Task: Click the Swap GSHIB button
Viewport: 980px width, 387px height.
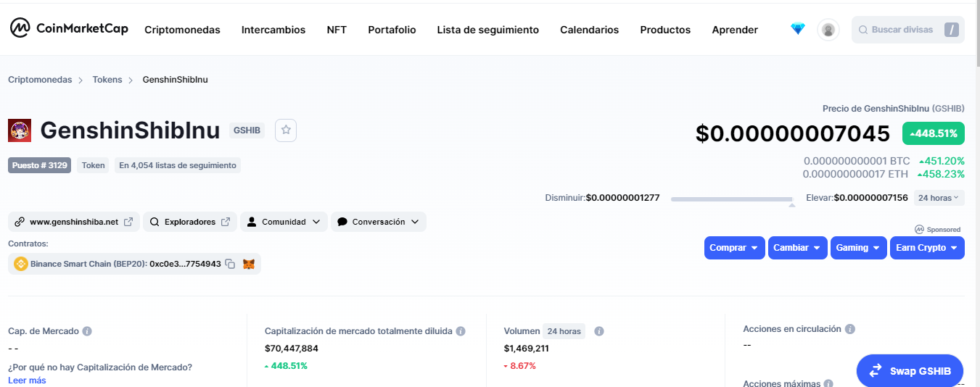Action: pyautogui.click(x=910, y=370)
